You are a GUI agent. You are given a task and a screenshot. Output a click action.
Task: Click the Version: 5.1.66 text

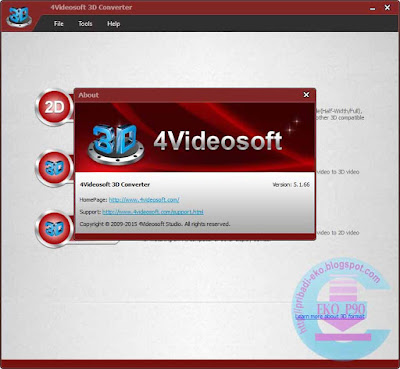pos(291,184)
